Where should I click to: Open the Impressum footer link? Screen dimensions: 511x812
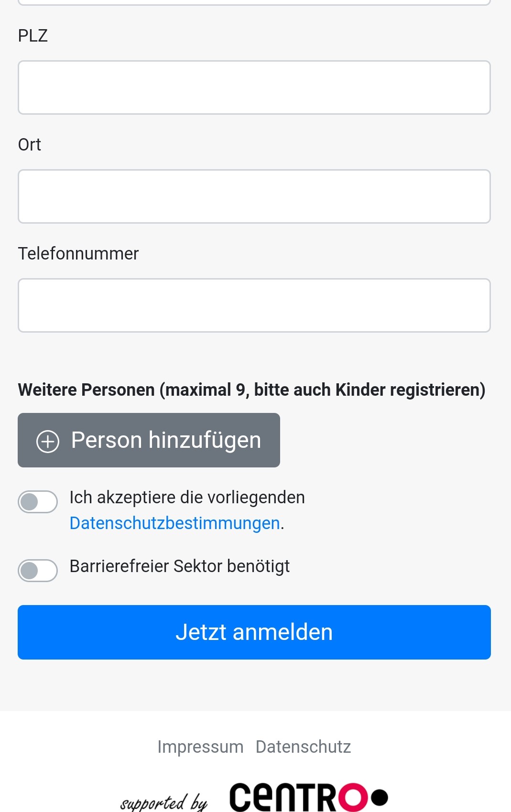pyautogui.click(x=200, y=747)
